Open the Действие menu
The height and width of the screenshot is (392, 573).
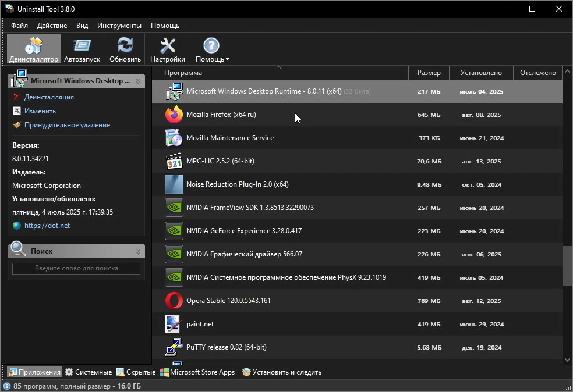[x=52, y=26]
